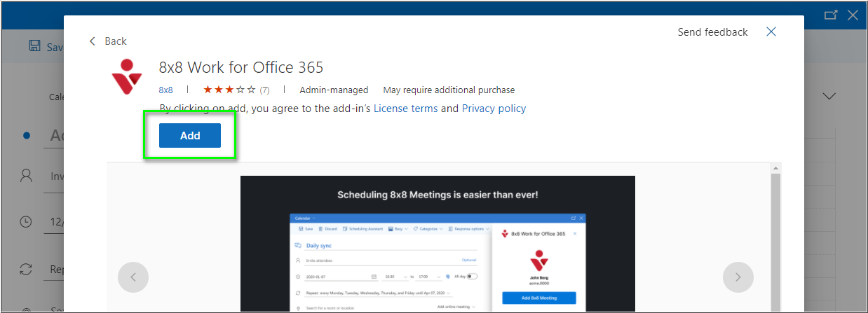Click 'Add 8x8 Meeting' in preview image
Viewport: 868px width, 313px height.
pyautogui.click(x=538, y=298)
